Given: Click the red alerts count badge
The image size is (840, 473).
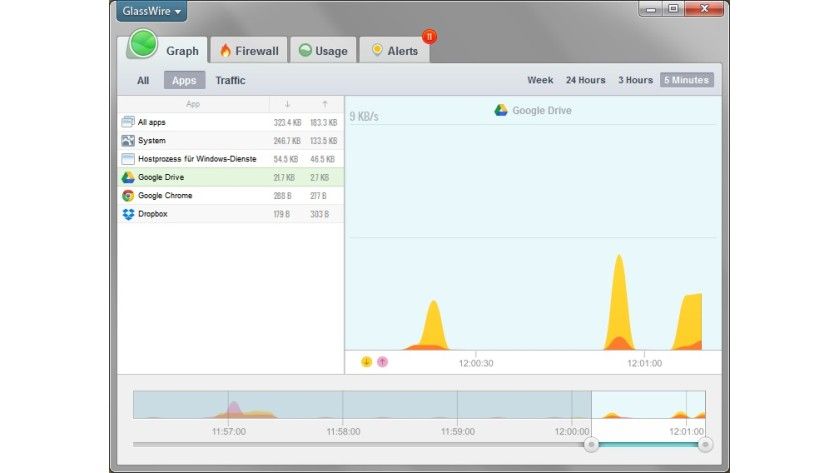Looking at the screenshot, I should [x=429, y=36].
